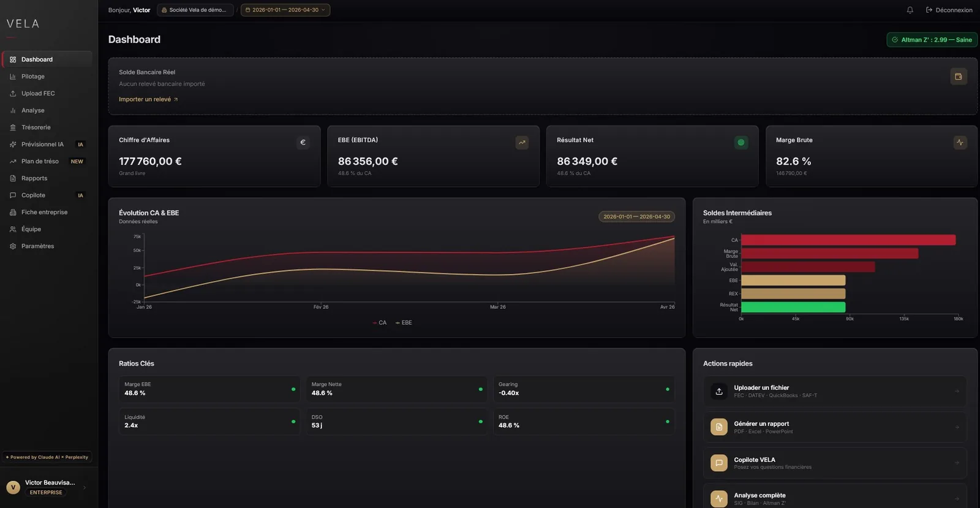Toggle the CA series in chart legend
This screenshot has width=980, height=508.
pyautogui.click(x=380, y=323)
